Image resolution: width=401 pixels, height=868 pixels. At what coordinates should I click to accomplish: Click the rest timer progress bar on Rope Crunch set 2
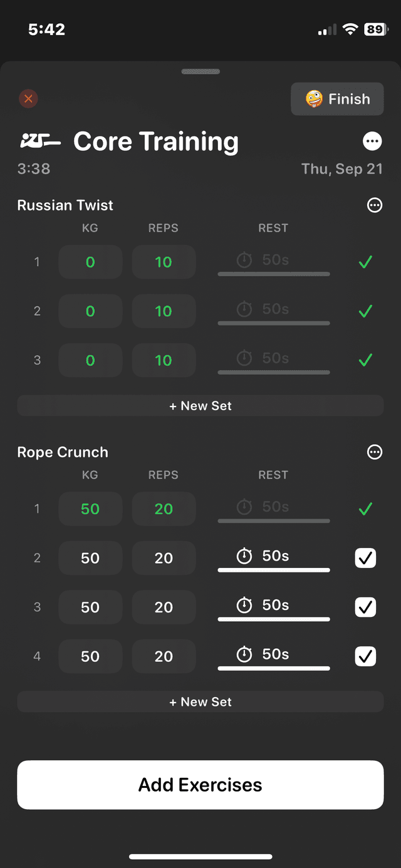tap(273, 570)
